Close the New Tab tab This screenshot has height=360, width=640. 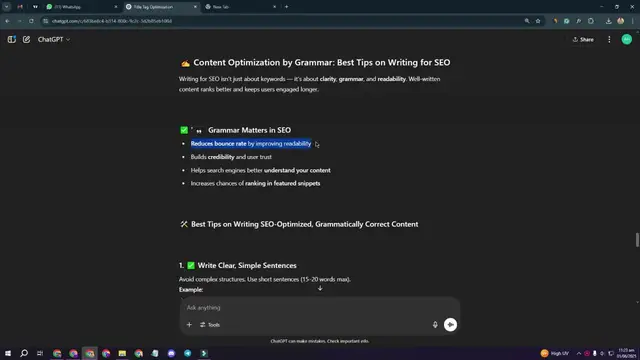[x=274, y=7]
